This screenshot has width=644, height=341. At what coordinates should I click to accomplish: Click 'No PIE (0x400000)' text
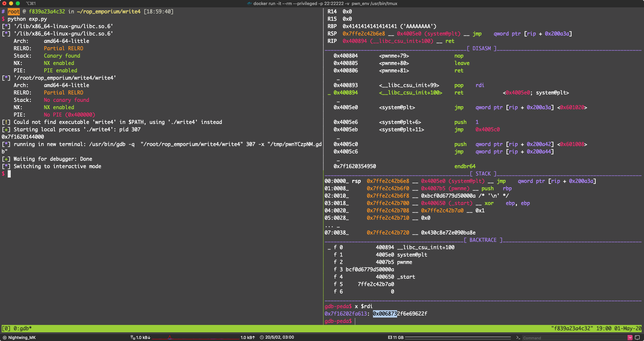point(69,115)
